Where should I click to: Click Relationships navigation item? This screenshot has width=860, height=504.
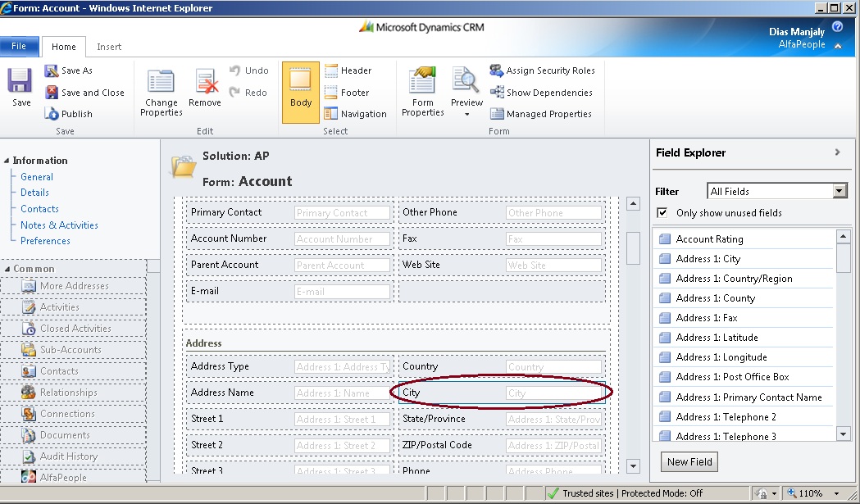tap(74, 393)
